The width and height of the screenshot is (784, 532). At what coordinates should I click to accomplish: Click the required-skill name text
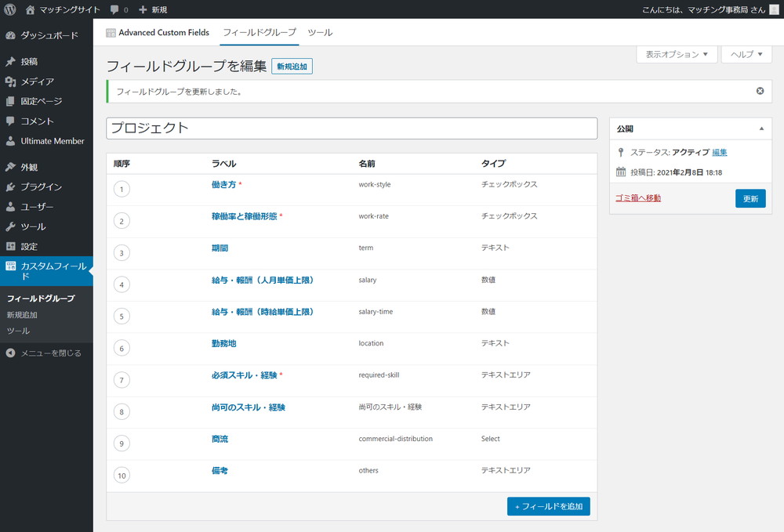(x=379, y=375)
